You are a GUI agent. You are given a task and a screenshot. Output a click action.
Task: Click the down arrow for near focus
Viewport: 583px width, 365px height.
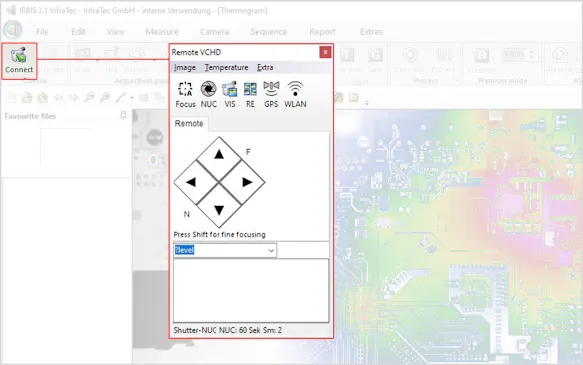click(x=219, y=210)
